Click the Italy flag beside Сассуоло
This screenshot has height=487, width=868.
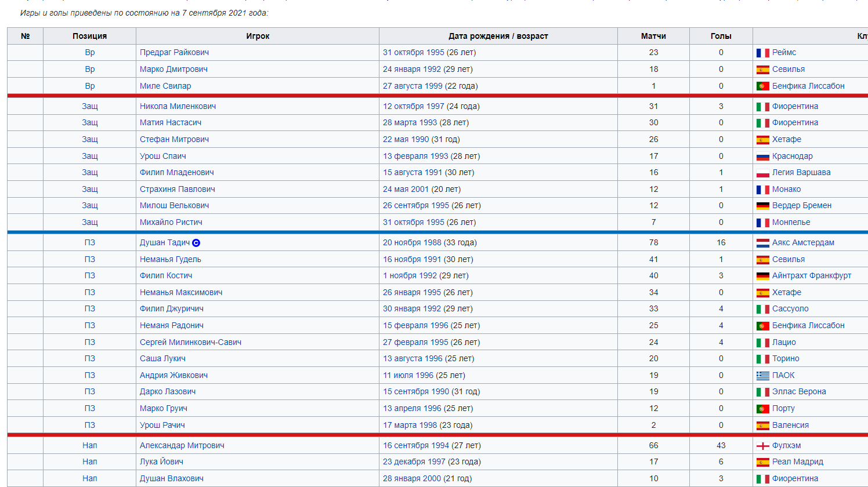[763, 309]
